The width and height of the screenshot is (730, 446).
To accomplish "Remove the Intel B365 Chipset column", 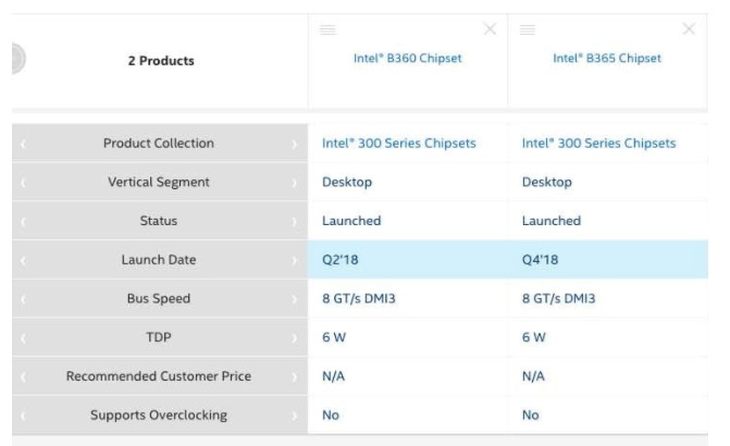I will tap(689, 29).
